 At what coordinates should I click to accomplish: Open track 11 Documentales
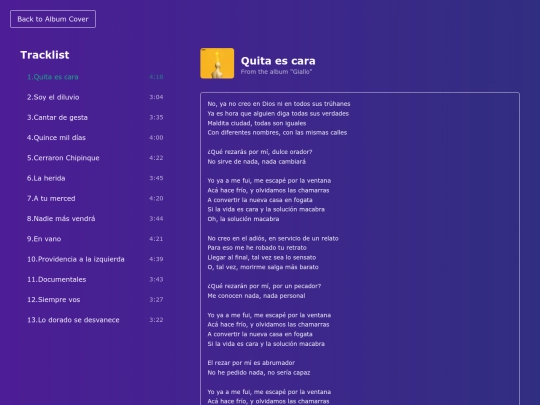(95, 279)
